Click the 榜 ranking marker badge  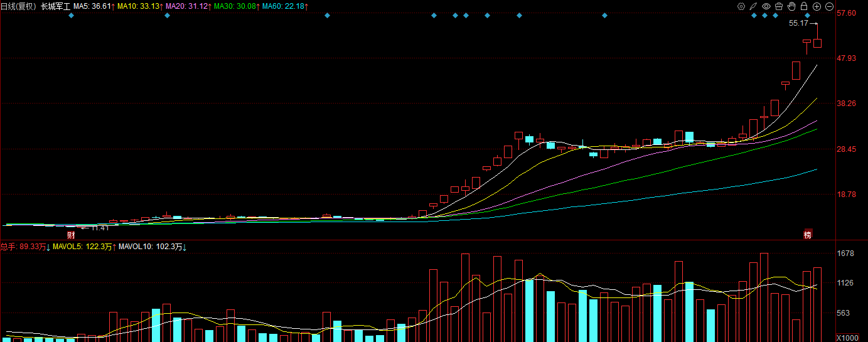pyautogui.click(x=808, y=235)
